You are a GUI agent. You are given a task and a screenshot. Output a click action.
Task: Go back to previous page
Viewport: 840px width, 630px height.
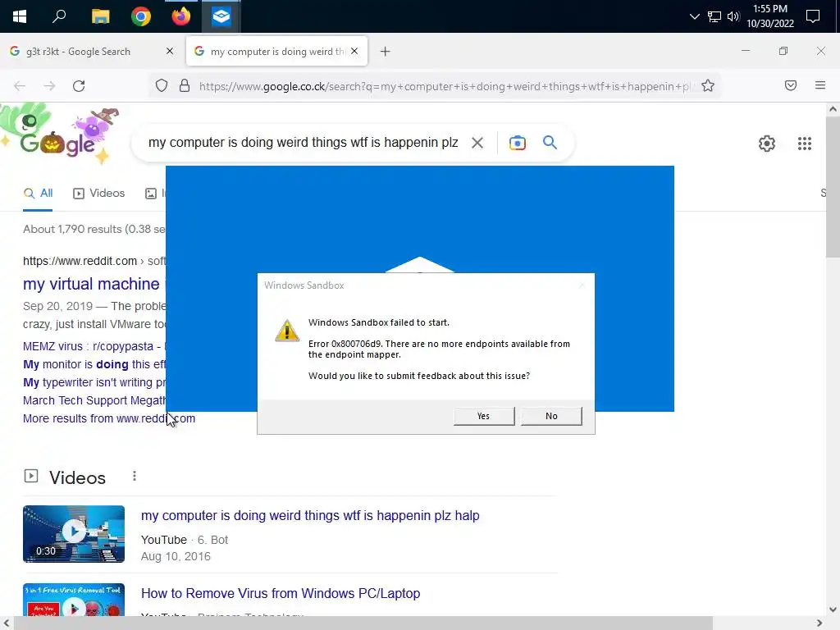[20, 86]
